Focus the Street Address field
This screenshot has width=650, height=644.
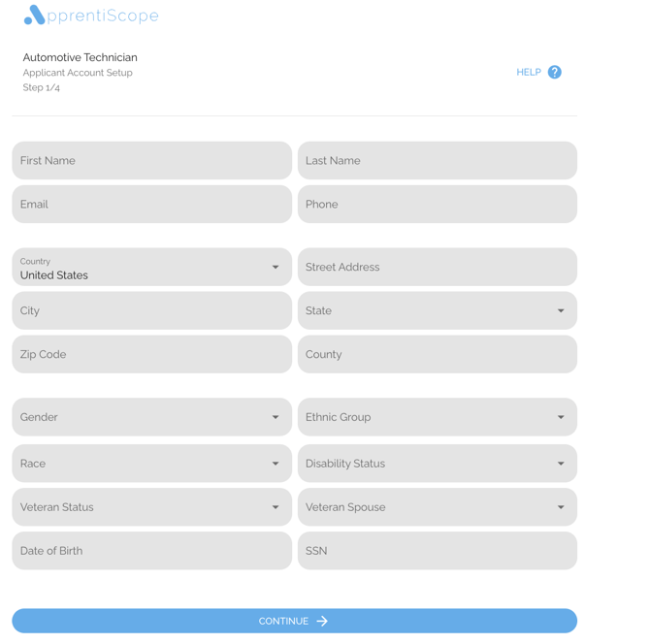437,268
